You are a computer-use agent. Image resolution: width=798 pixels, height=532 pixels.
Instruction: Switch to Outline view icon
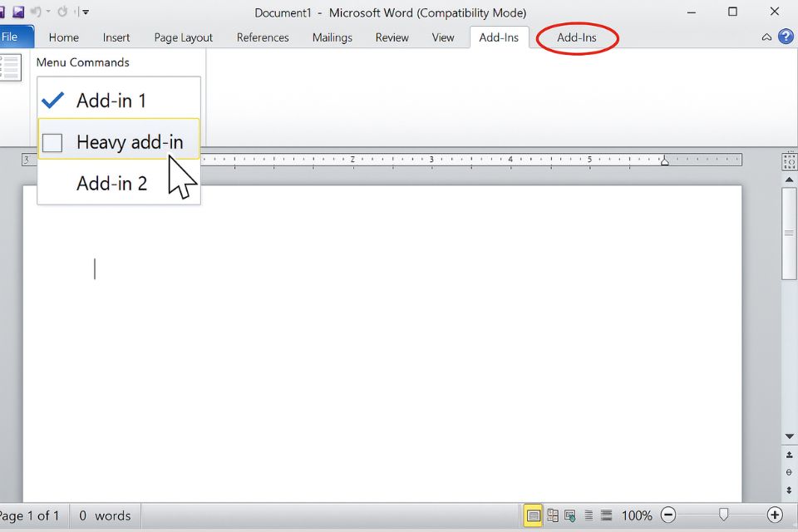pyautogui.click(x=589, y=515)
